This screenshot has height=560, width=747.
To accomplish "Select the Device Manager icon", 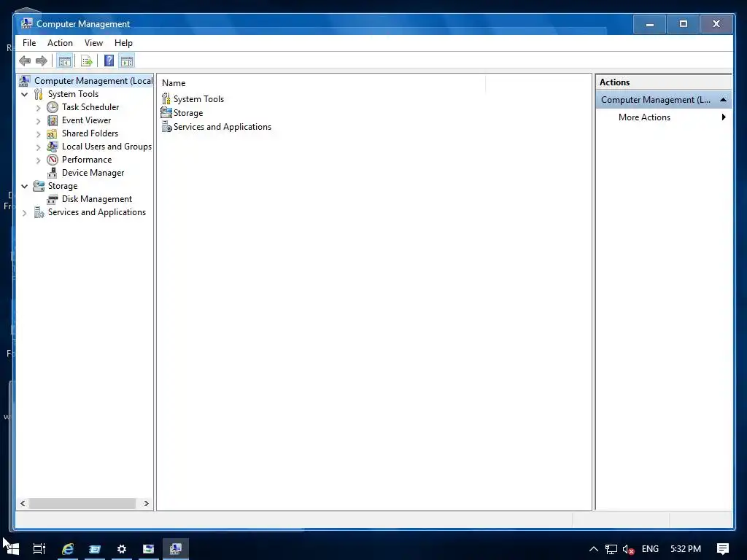I will click(x=53, y=173).
